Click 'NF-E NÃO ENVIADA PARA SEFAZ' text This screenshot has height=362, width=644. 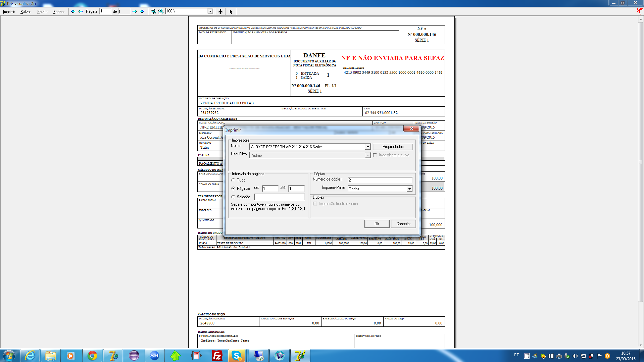(x=393, y=58)
